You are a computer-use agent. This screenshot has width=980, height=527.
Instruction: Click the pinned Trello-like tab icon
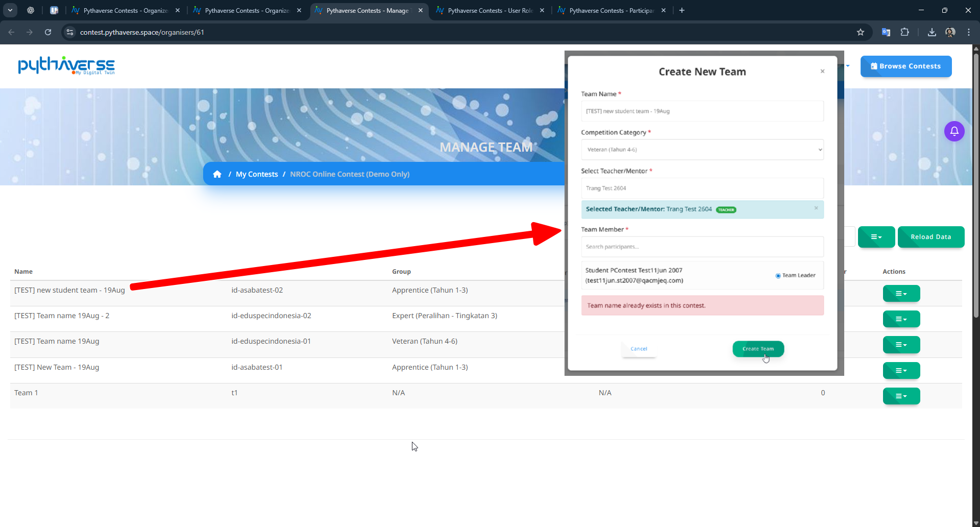pyautogui.click(x=54, y=10)
